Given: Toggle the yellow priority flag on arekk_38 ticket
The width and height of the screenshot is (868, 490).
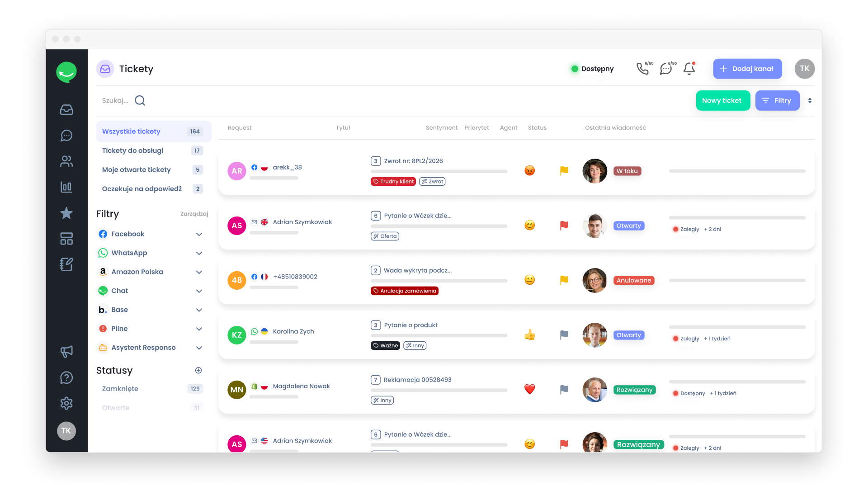Looking at the screenshot, I should pos(564,171).
